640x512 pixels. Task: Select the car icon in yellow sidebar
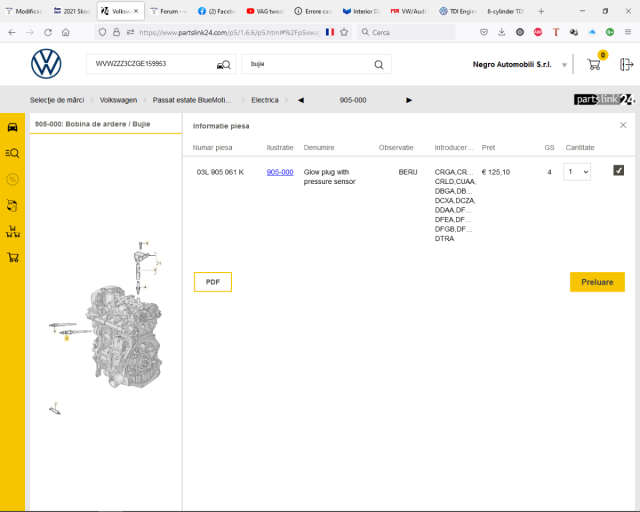[x=12, y=127]
